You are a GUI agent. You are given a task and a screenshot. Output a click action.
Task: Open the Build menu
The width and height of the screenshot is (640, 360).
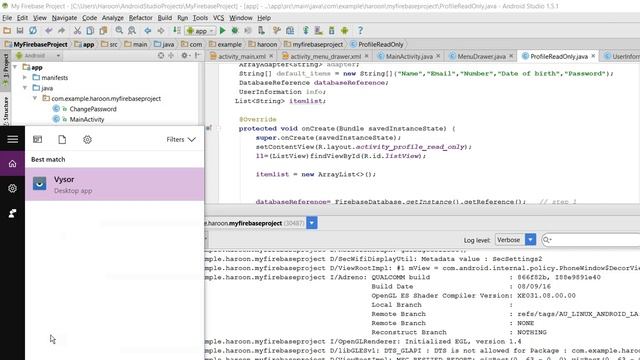click(164, 18)
